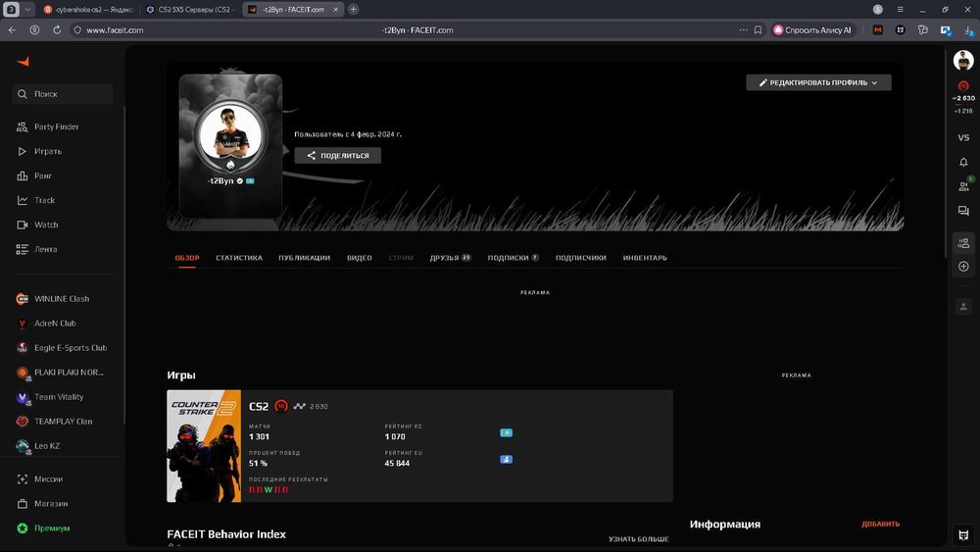Switch to the Публикации tab

point(305,258)
